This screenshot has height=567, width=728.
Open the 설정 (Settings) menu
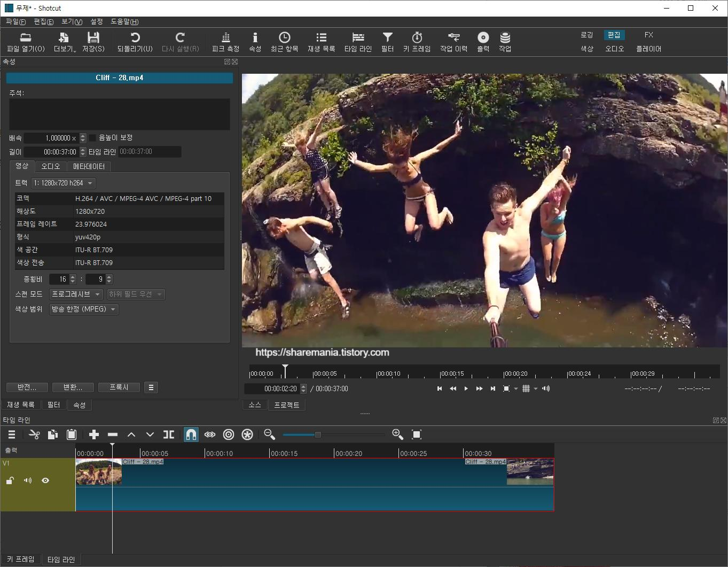click(x=96, y=22)
